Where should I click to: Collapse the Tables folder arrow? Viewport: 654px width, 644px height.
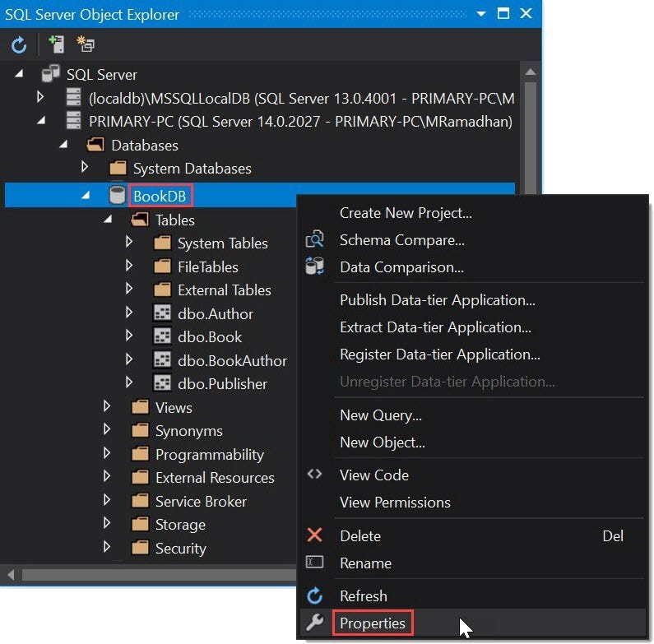108,219
